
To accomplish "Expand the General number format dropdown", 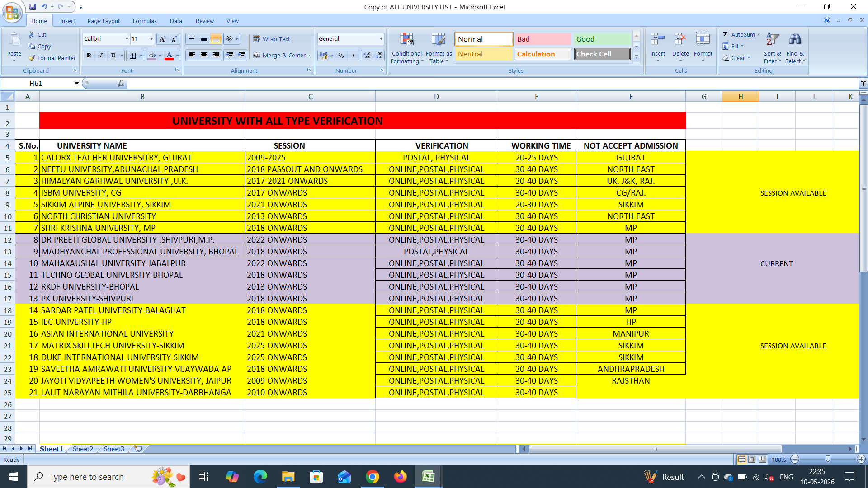I will coord(381,39).
